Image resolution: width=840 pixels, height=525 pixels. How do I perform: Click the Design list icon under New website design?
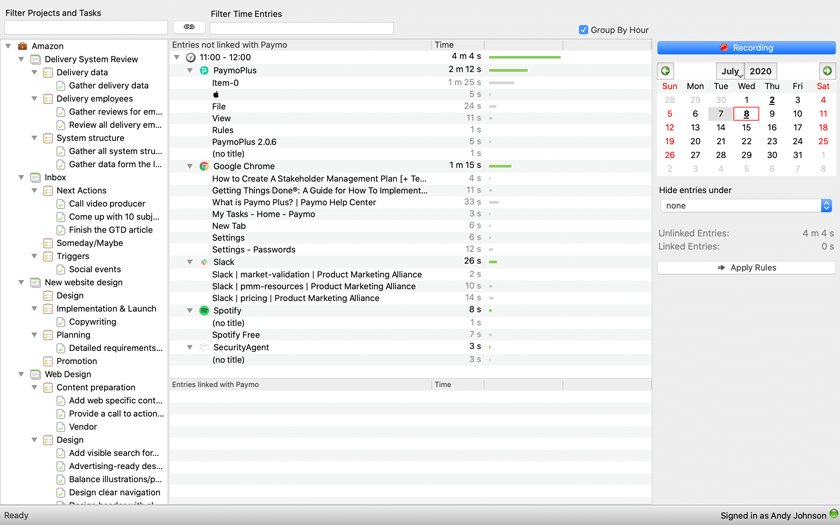click(x=48, y=295)
